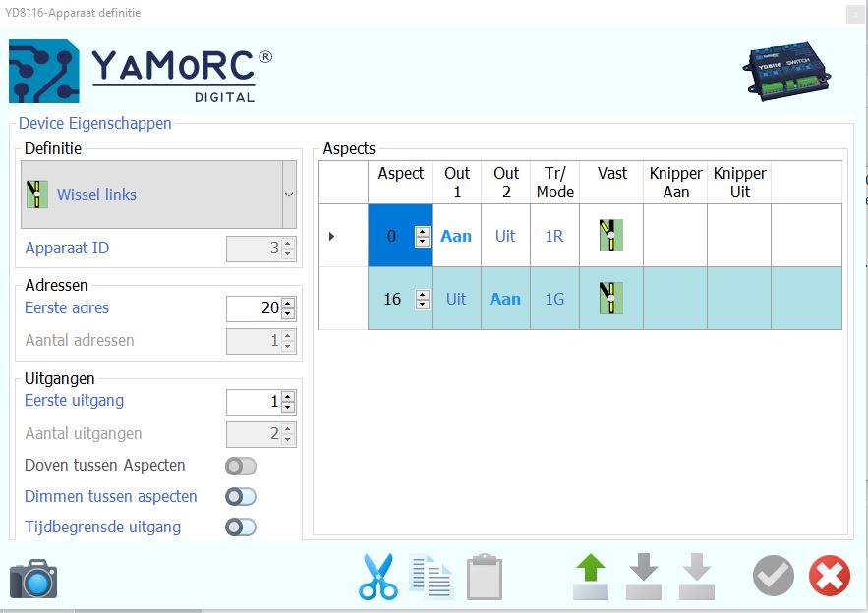Click the turnout icon in aspect 0 row

[611, 236]
